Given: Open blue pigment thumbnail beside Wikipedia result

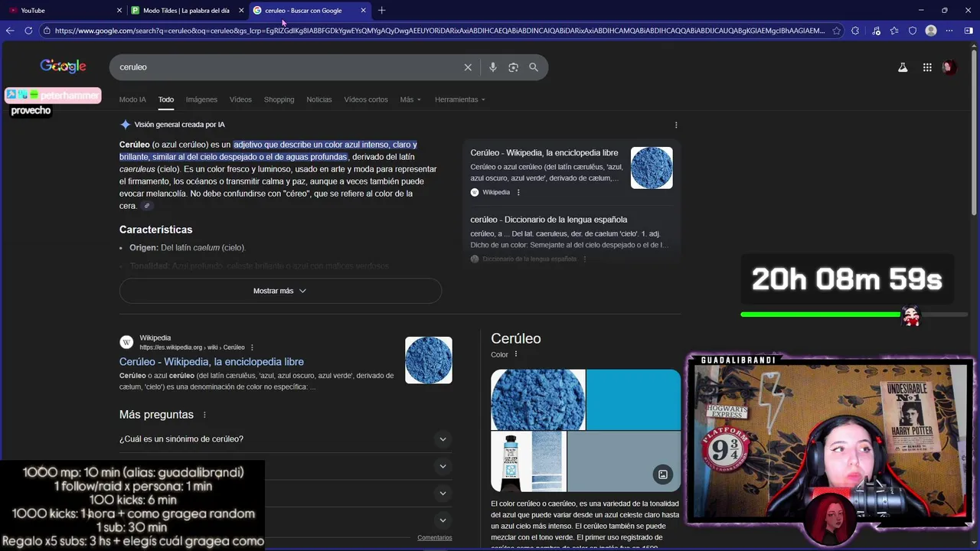Looking at the screenshot, I should [429, 360].
